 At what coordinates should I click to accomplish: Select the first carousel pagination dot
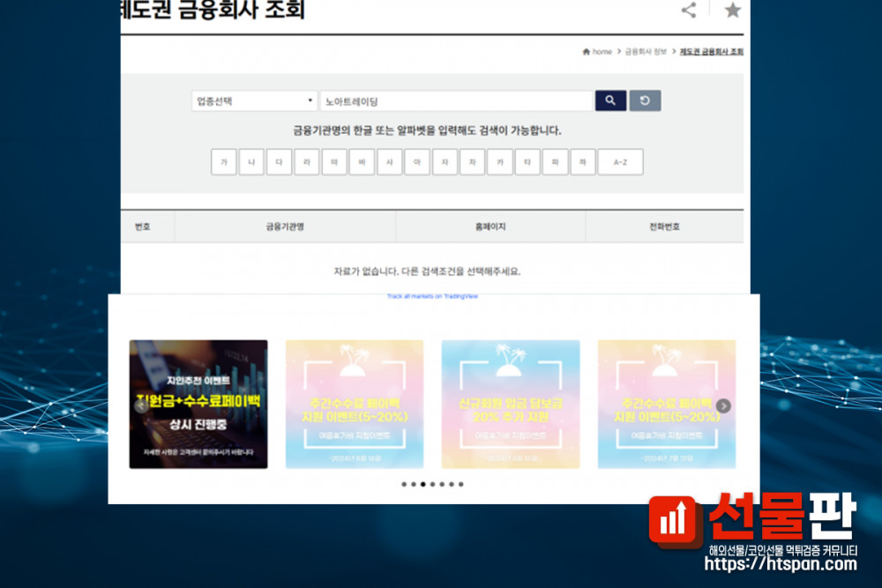(404, 484)
